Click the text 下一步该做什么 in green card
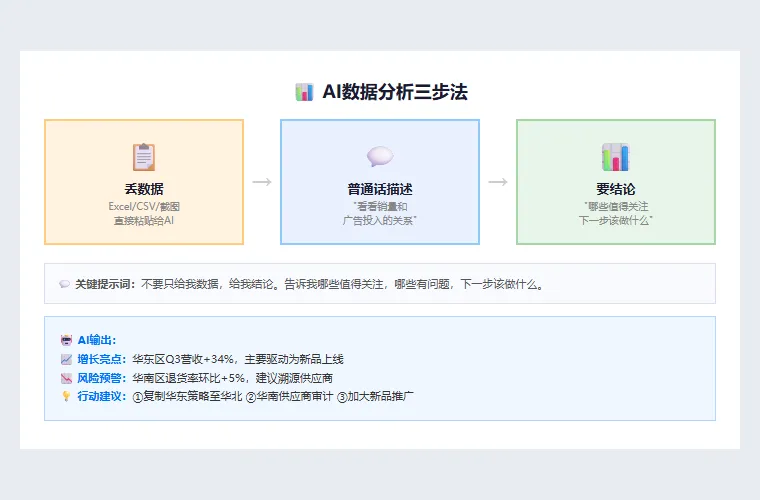 click(x=614, y=220)
